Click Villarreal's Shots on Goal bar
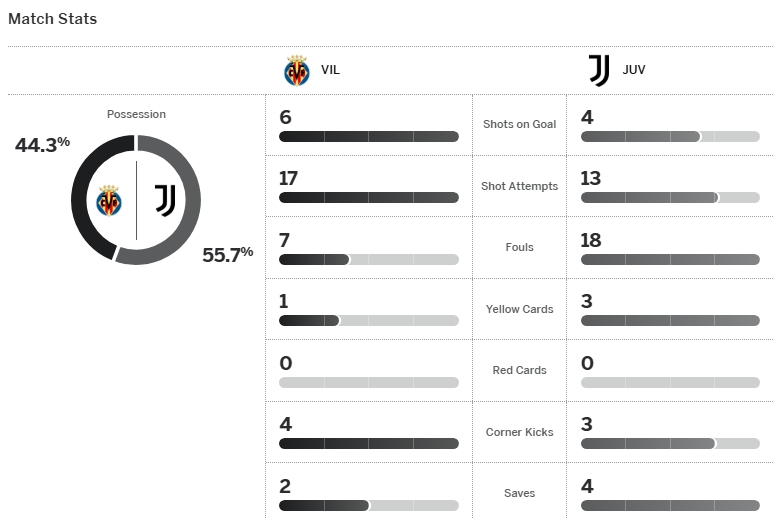 [369, 137]
